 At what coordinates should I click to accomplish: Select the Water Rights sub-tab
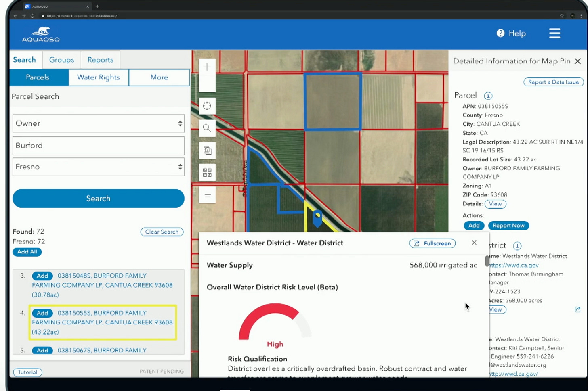[x=99, y=77]
